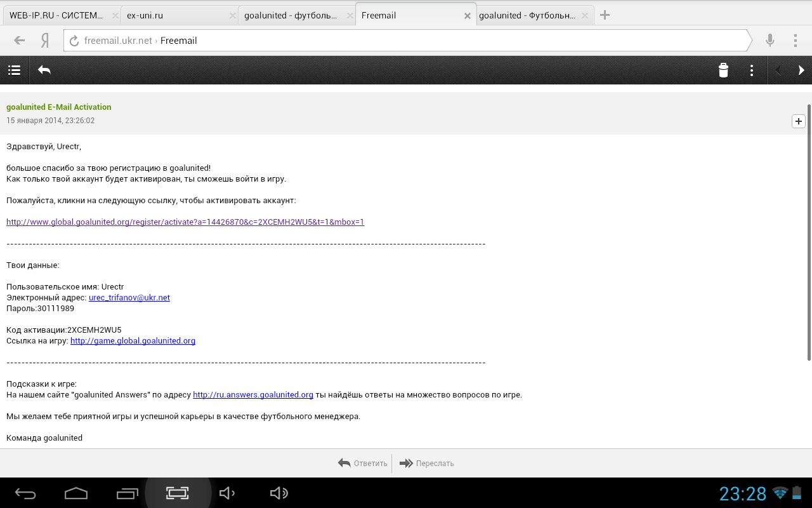This screenshot has width=812, height=508.
Task: Open a new browser tab
Action: pyautogui.click(x=605, y=15)
